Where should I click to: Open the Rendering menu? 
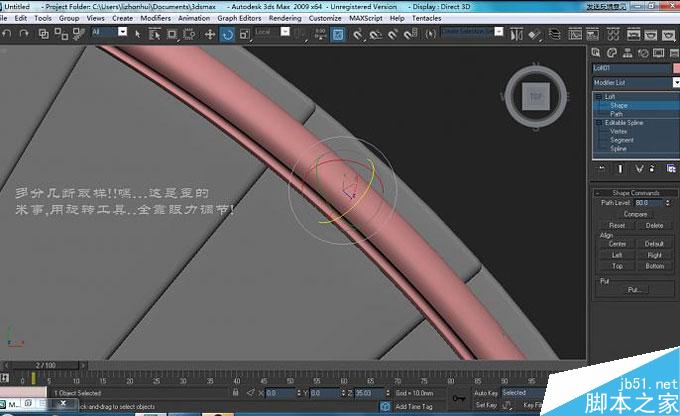285,18
